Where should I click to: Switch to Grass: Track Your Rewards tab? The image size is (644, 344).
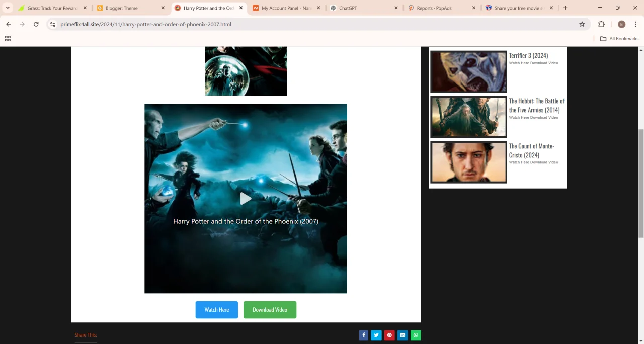point(52,8)
